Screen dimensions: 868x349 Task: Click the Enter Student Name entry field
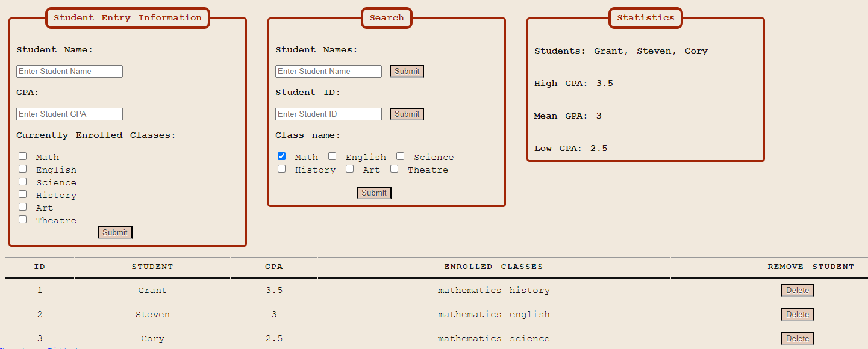tap(69, 71)
